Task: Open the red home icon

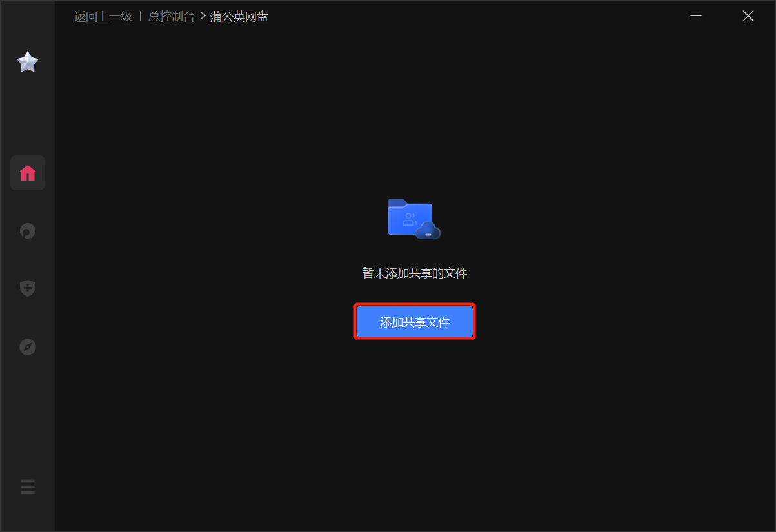Action: (x=28, y=173)
